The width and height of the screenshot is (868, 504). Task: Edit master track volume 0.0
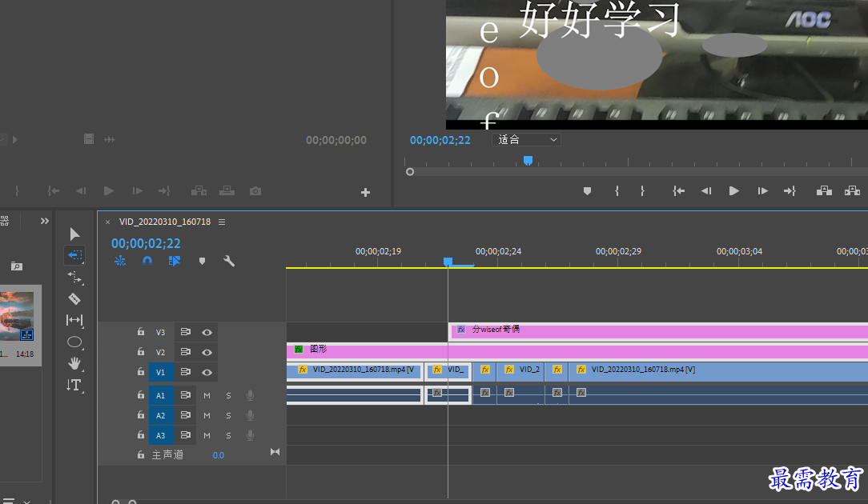[x=218, y=455]
